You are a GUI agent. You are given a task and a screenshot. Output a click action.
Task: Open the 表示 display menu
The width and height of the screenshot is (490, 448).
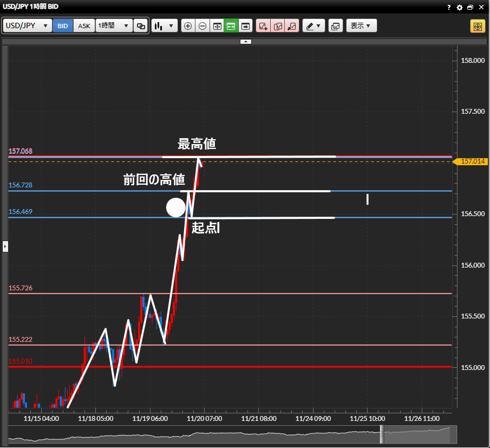pyautogui.click(x=361, y=26)
